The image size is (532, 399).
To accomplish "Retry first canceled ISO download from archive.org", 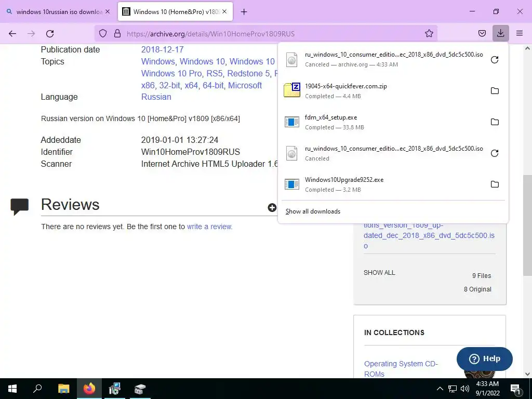I will [x=495, y=60].
